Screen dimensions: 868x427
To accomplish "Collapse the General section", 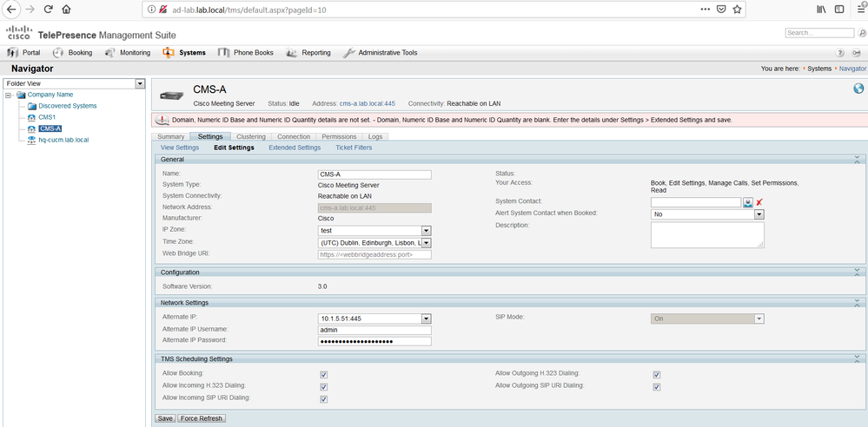I will point(857,160).
